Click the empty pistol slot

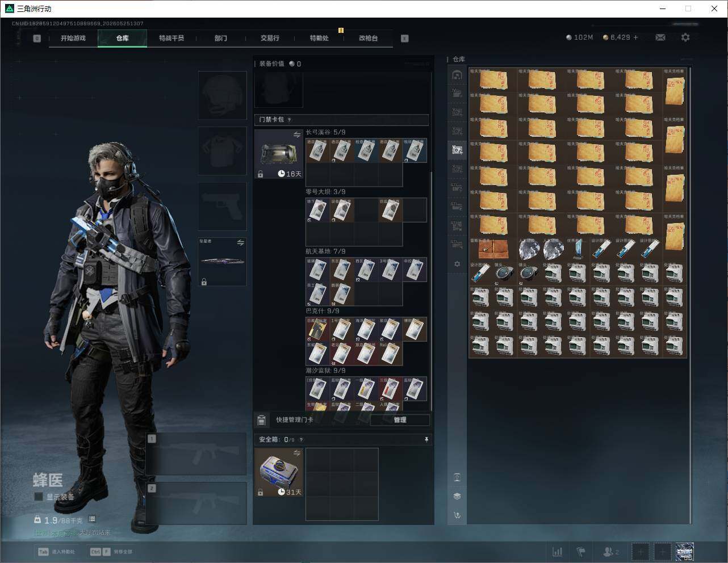click(x=223, y=207)
